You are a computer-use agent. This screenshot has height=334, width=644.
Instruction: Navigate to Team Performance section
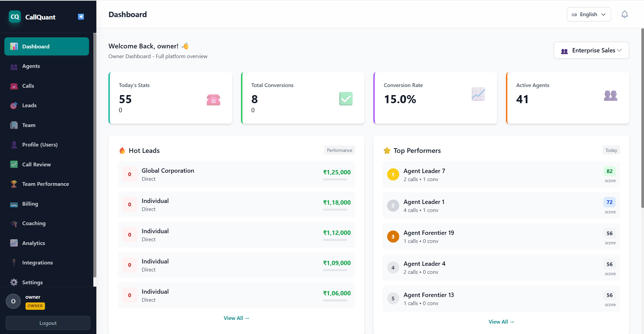pos(14,184)
